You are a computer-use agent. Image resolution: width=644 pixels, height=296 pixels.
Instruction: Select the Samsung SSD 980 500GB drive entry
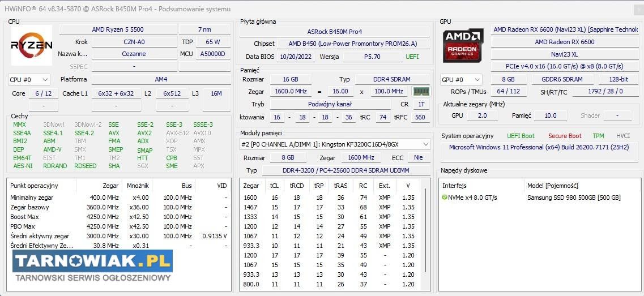tap(573, 198)
